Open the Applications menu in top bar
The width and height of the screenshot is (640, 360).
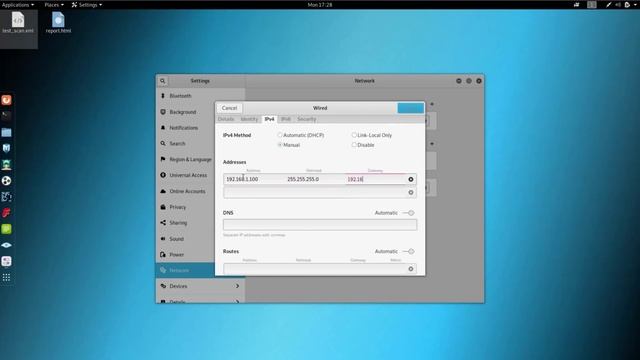coord(18,5)
